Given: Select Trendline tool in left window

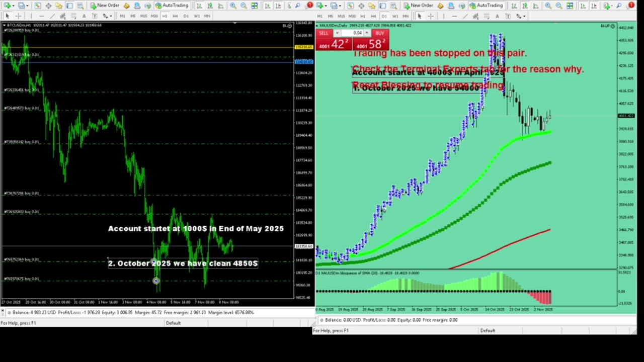Looking at the screenshot, I should pyautogui.click(x=52, y=16).
